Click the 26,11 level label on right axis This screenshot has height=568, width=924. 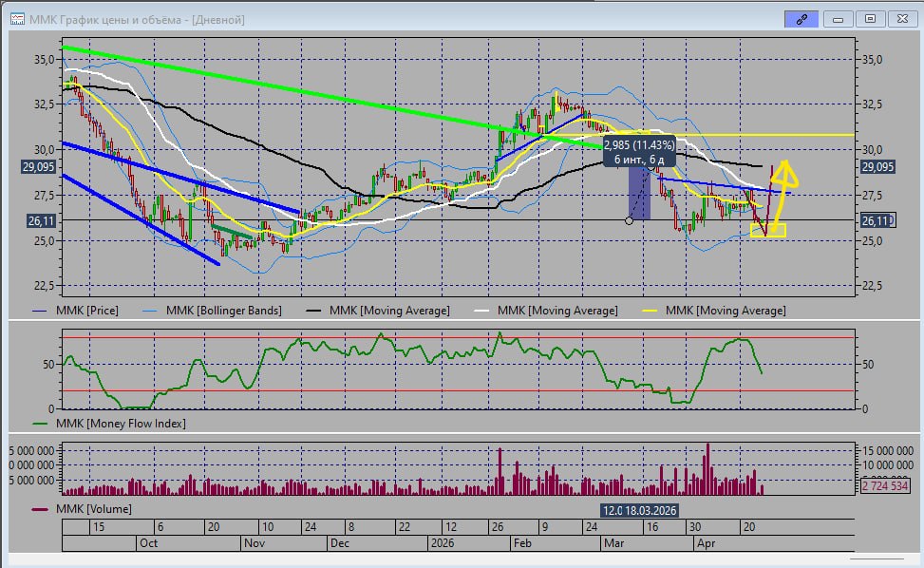[x=878, y=221]
